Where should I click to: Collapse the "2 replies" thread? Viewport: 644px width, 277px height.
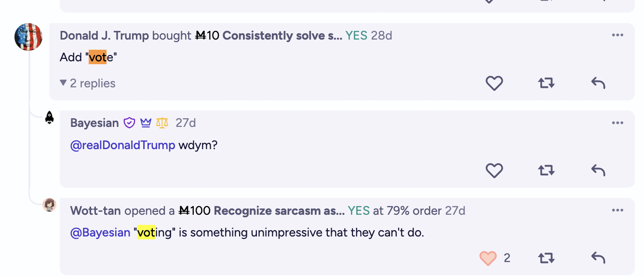[88, 83]
